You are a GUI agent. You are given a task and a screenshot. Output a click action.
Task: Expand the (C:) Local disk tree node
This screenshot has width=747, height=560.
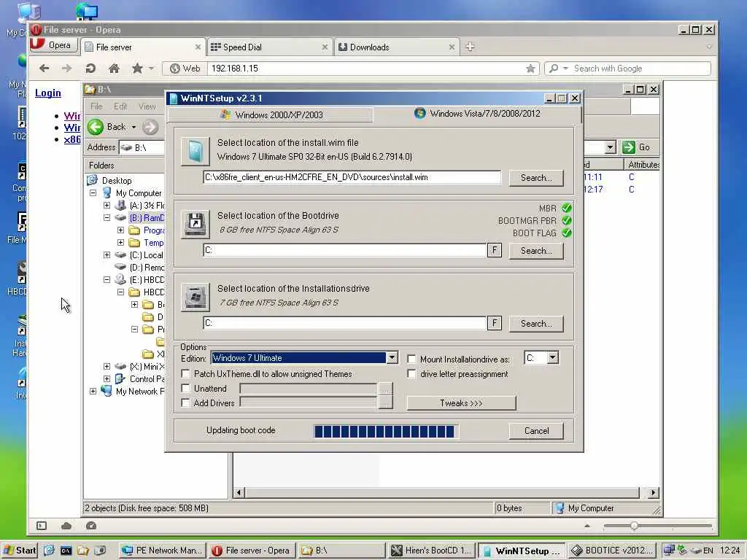coord(107,254)
